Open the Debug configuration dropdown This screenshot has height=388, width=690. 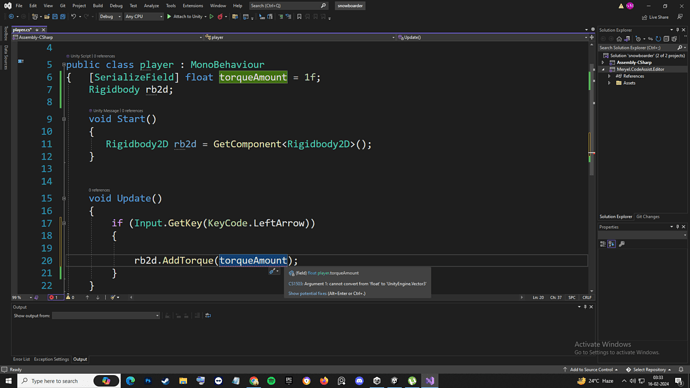(110, 17)
